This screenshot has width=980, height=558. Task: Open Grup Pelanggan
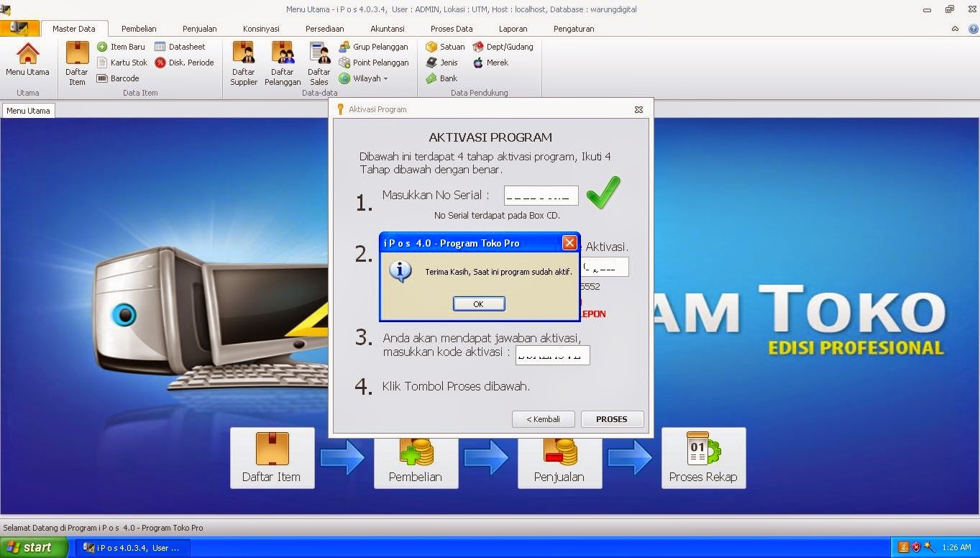(x=373, y=47)
